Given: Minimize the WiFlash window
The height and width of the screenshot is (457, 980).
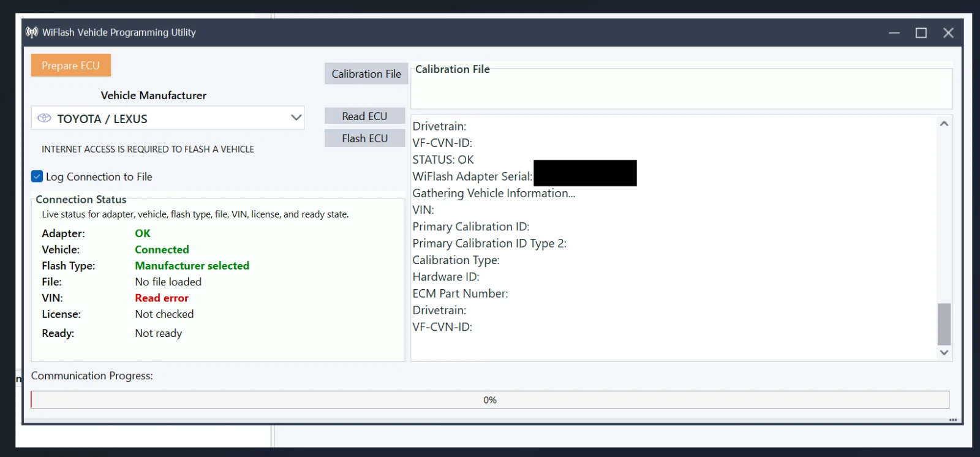Looking at the screenshot, I should coord(894,32).
